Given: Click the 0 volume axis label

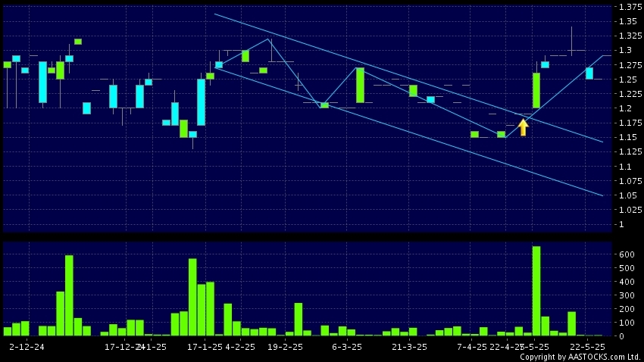Looking at the screenshot, I should click(x=622, y=336).
